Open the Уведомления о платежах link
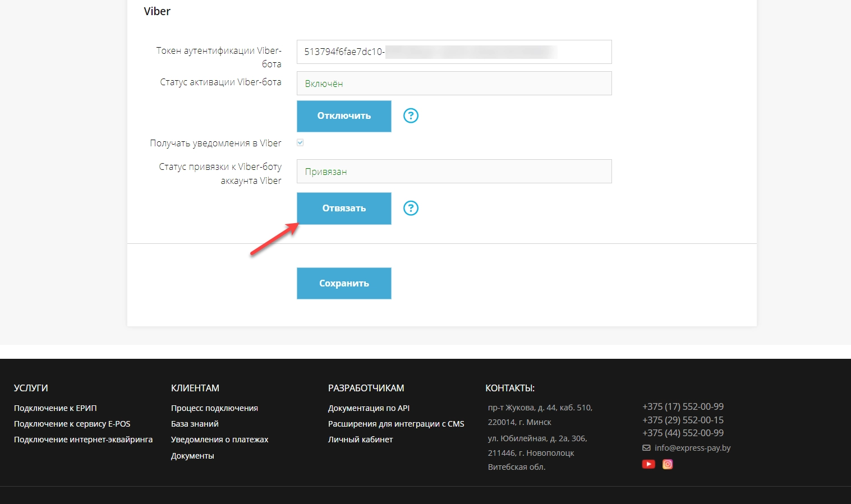This screenshot has width=851, height=504. 219,440
